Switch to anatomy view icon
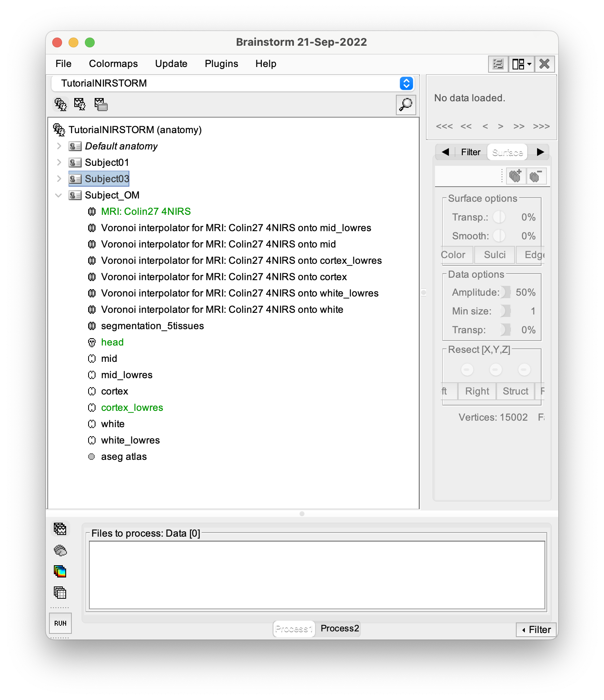Screen dimensions: 604x700 (60, 105)
